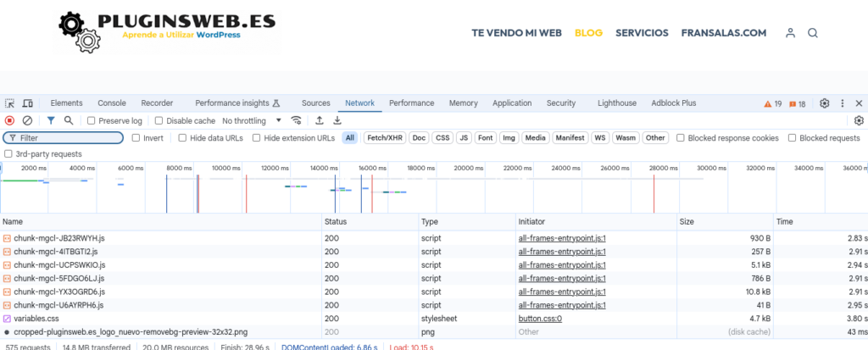Open the No throttling dropdown
868x350 pixels.
[x=252, y=120]
